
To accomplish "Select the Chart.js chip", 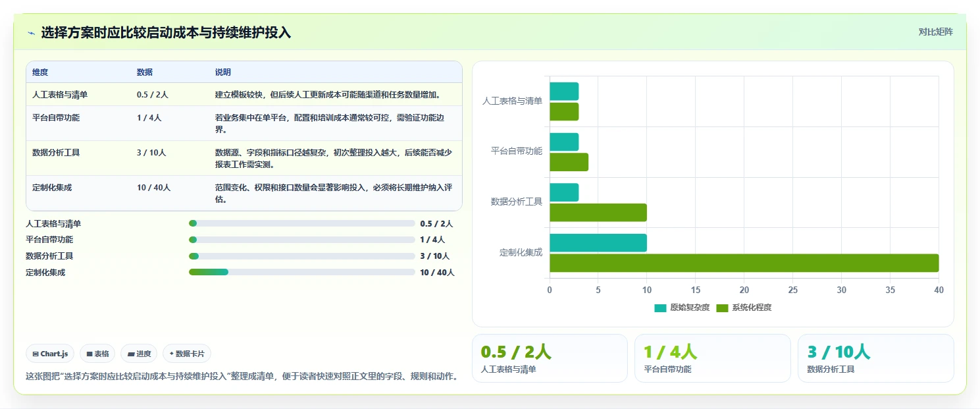I will 51,354.
